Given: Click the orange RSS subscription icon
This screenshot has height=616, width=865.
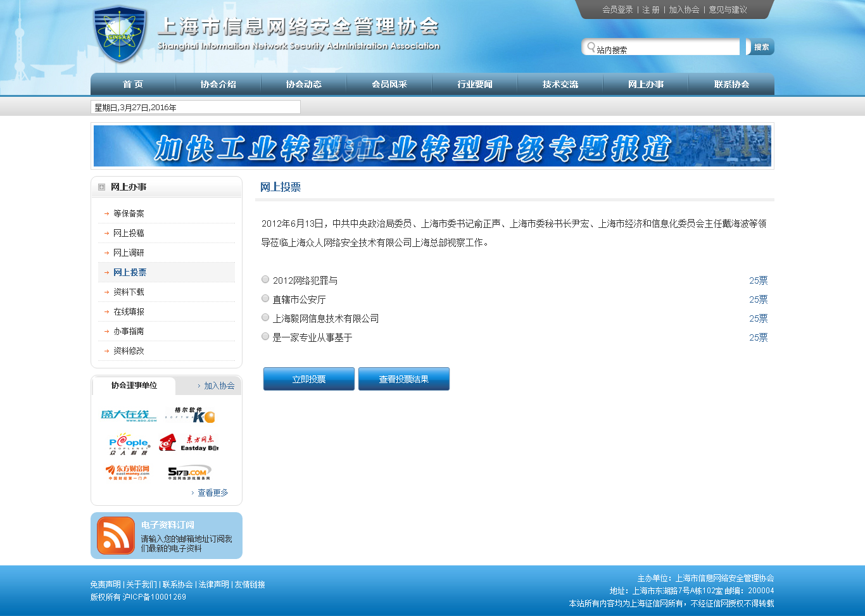Looking at the screenshot, I should point(116,536).
